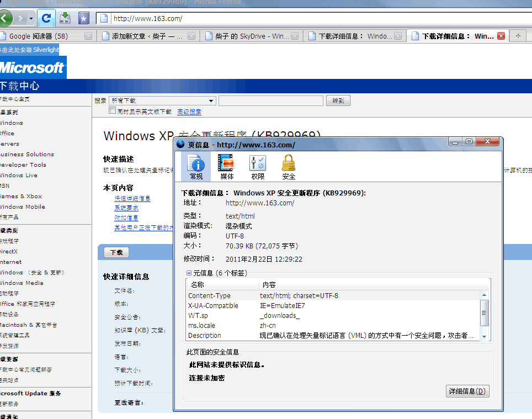Switch to the fourth tab 下载详细信息: Windo...
This screenshot has height=419, width=532.
click(354, 36)
